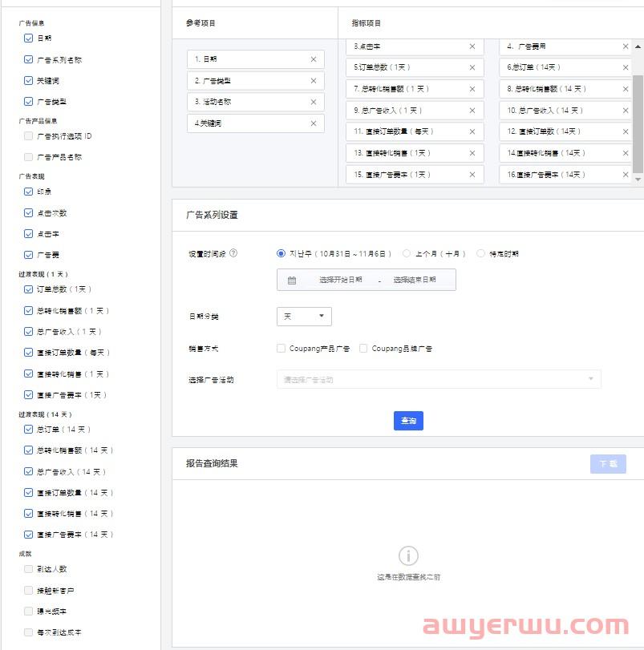Delete 直接广告费率（1天）metric entry
The width and height of the screenshot is (644, 650).
(x=472, y=175)
